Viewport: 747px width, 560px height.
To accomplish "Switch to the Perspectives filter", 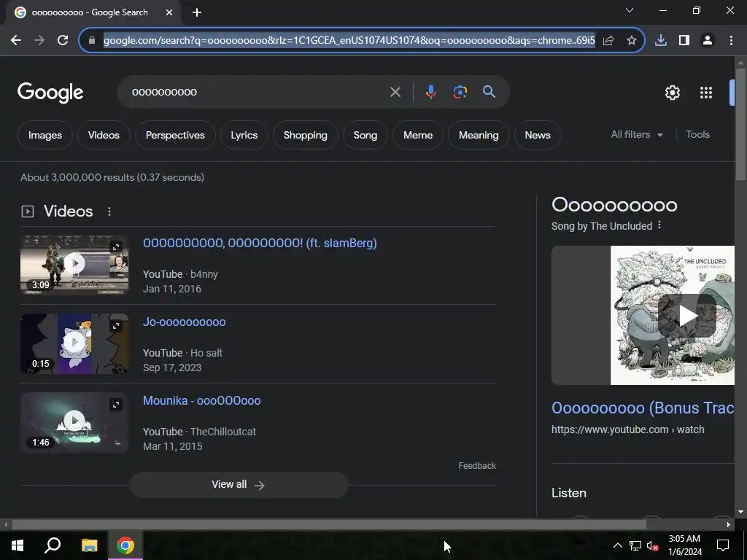I will click(x=175, y=135).
